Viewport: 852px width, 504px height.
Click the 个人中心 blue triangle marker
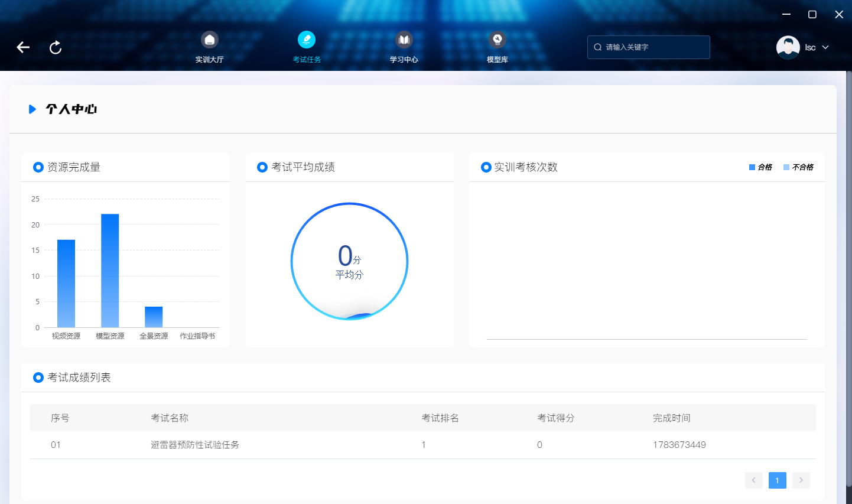pyautogui.click(x=32, y=109)
